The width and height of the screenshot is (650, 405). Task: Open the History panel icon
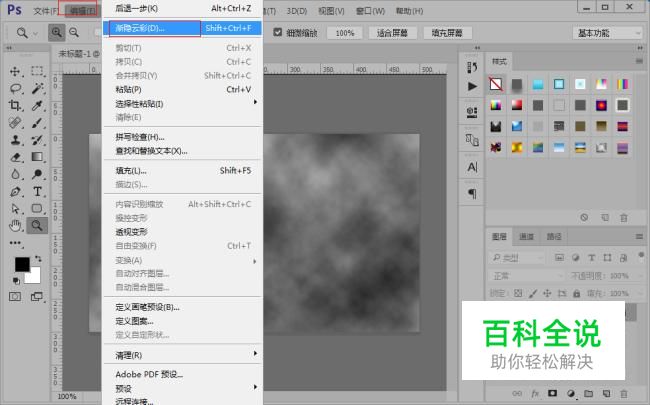pyautogui.click(x=472, y=67)
